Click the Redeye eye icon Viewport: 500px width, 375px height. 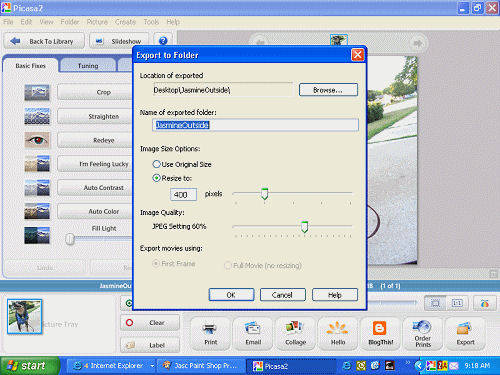37,140
